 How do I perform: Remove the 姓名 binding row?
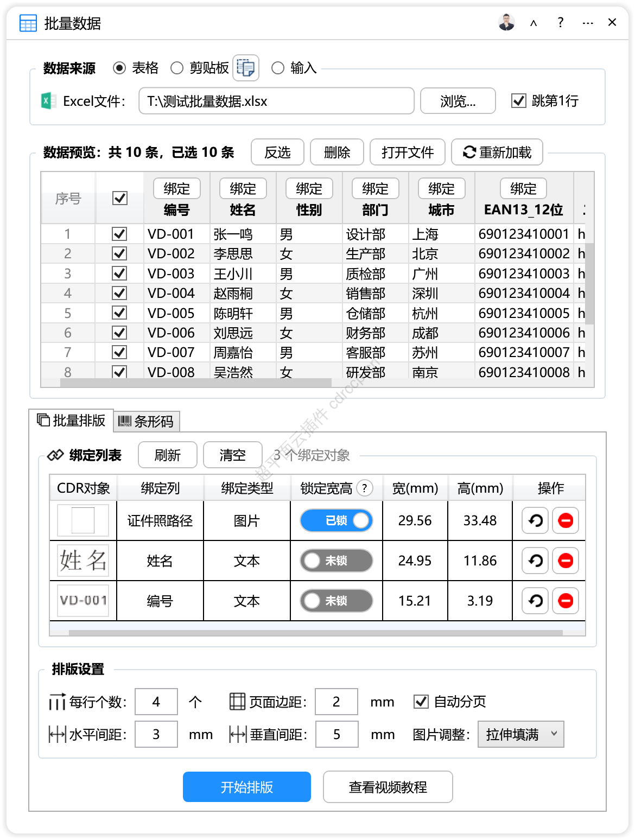click(566, 561)
